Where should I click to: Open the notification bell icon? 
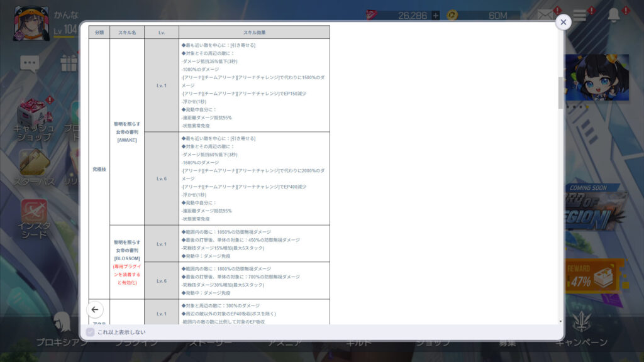coord(613,15)
